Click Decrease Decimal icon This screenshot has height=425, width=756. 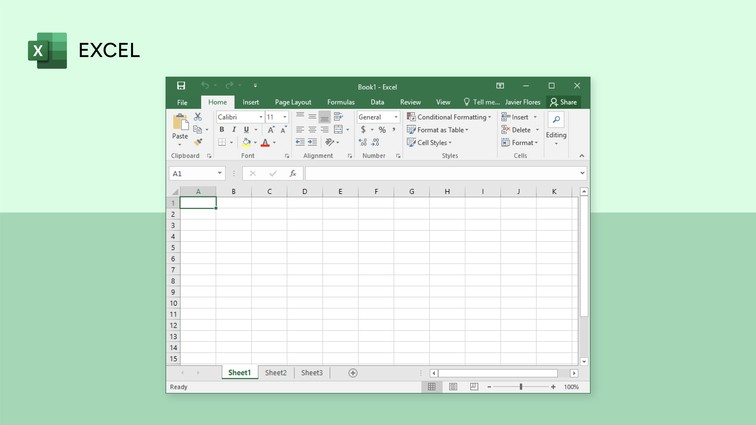click(x=376, y=142)
